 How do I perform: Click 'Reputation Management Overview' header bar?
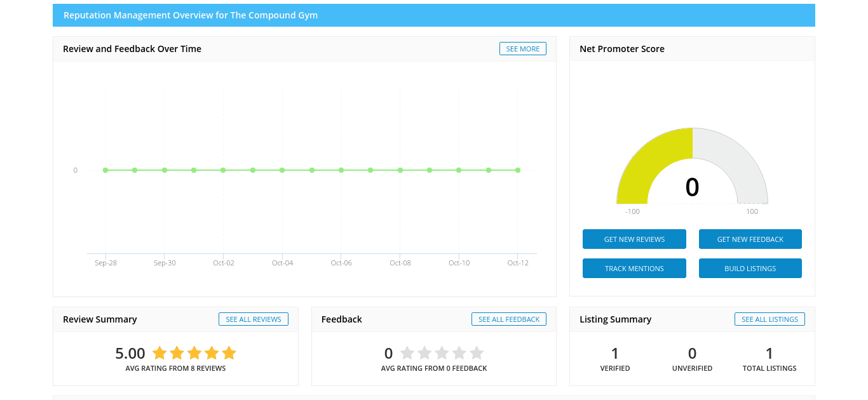click(x=434, y=15)
